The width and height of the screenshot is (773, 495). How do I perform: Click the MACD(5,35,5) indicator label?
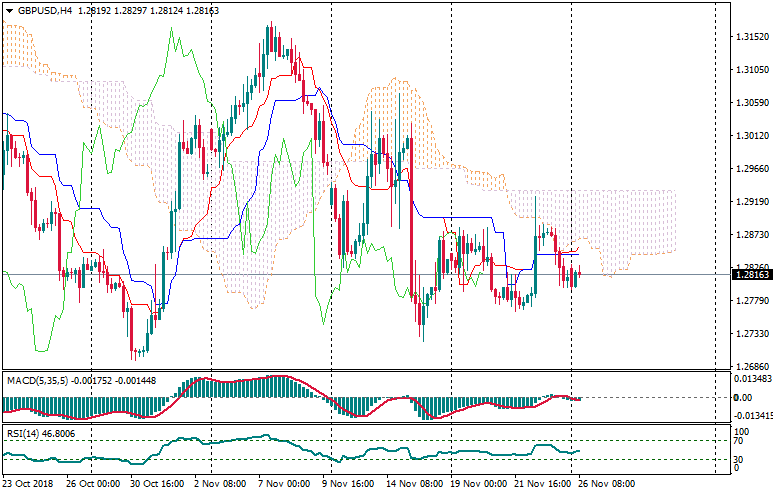point(35,380)
